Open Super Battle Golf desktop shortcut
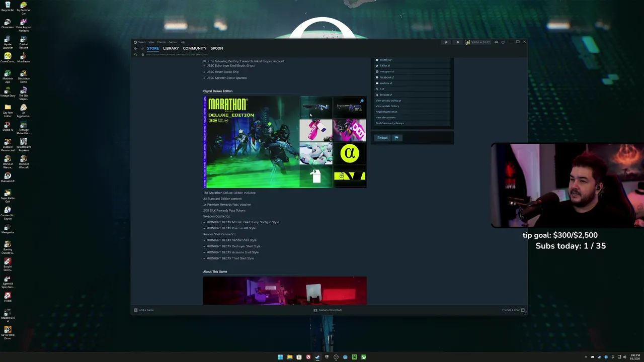 pyautogui.click(x=8, y=196)
